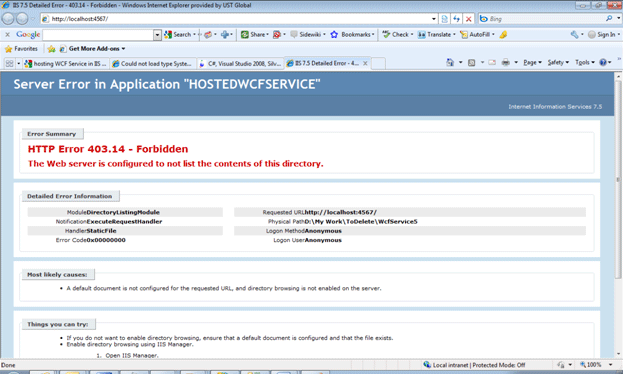This screenshot has width=623, height=374.
Task: Switch to 'hosting WCF Service in IIS' tab
Action: [x=66, y=64]
